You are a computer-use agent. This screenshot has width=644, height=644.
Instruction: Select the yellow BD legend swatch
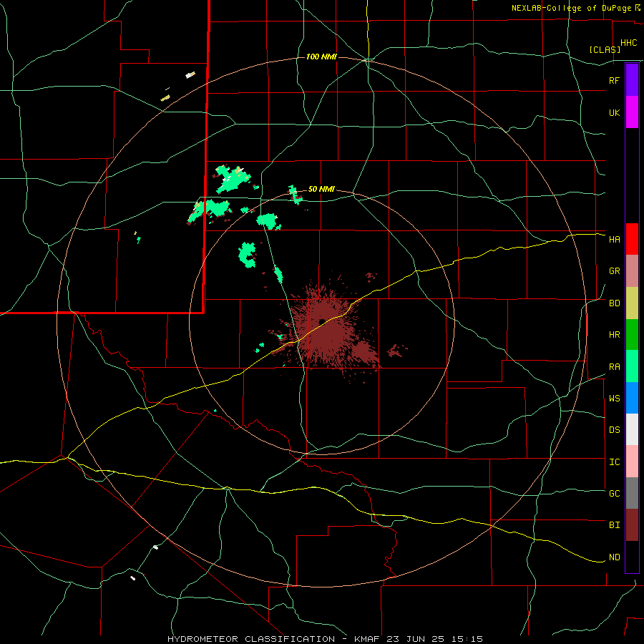pos(632,303)
